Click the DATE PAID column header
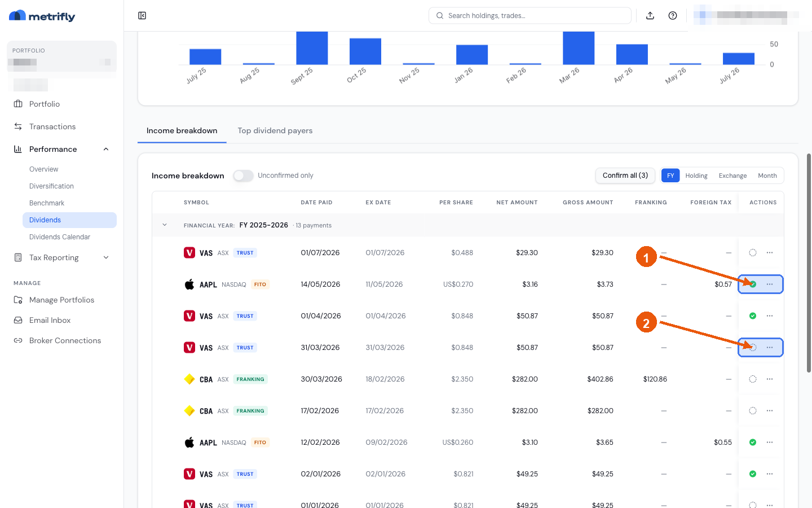Screen dimensions: 812x508 (316, 203)
